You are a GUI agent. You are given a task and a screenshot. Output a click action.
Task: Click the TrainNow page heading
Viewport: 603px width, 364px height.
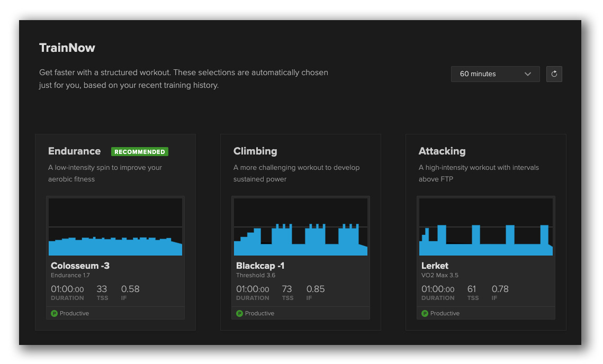pos(67,48)
